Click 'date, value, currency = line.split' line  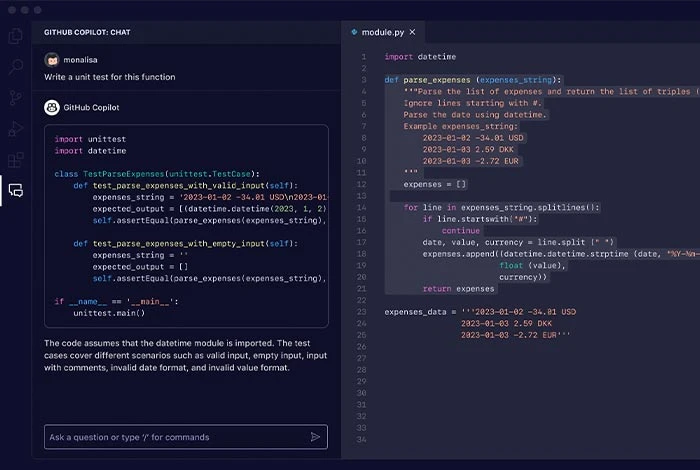tap(518, 242)
